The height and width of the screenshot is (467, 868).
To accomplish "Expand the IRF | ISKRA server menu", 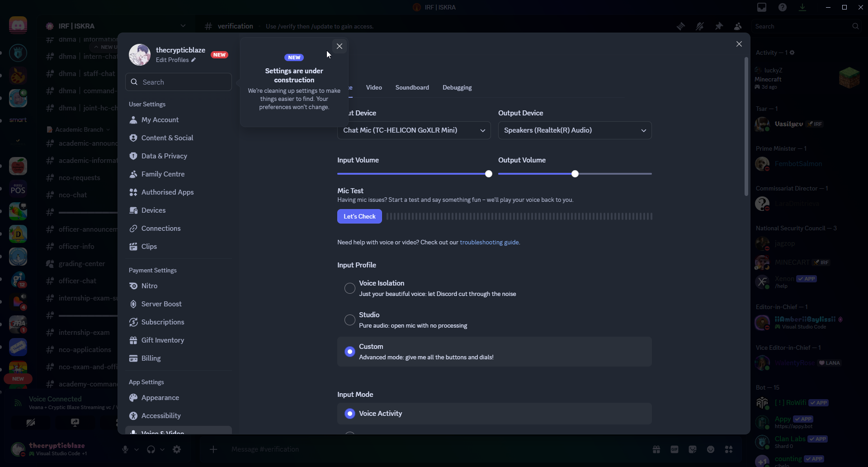I will pos(183,26).
